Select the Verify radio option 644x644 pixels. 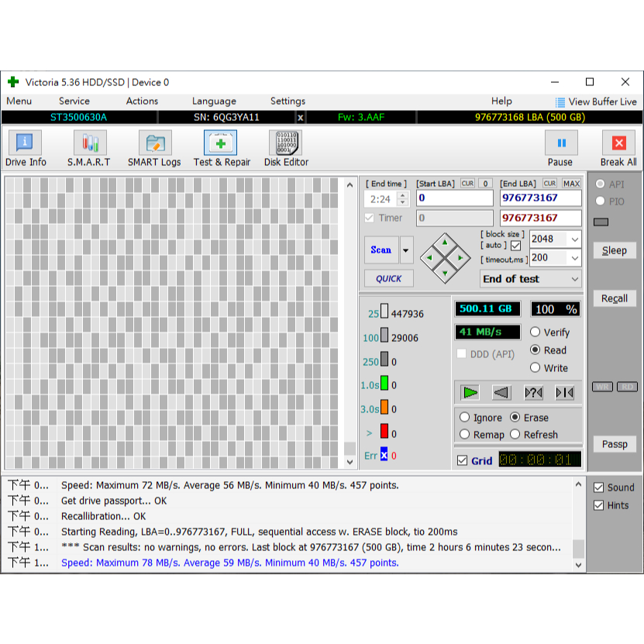pos(536,332)
